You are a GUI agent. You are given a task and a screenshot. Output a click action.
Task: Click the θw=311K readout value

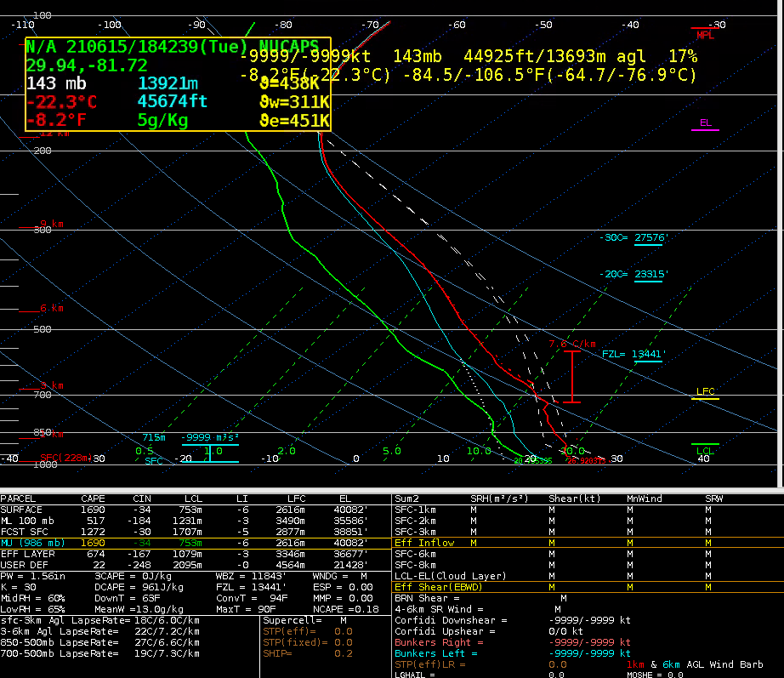click(294, 102)
